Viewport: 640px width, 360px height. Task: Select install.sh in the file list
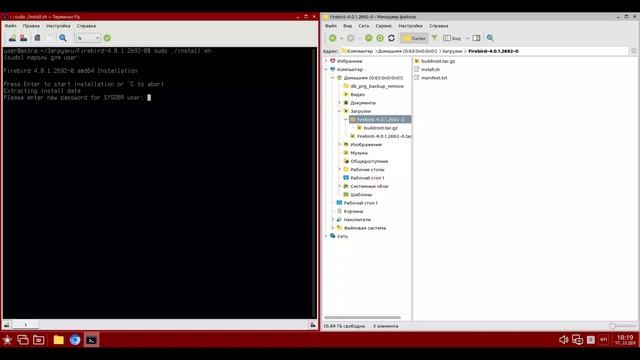pos(427,69)
